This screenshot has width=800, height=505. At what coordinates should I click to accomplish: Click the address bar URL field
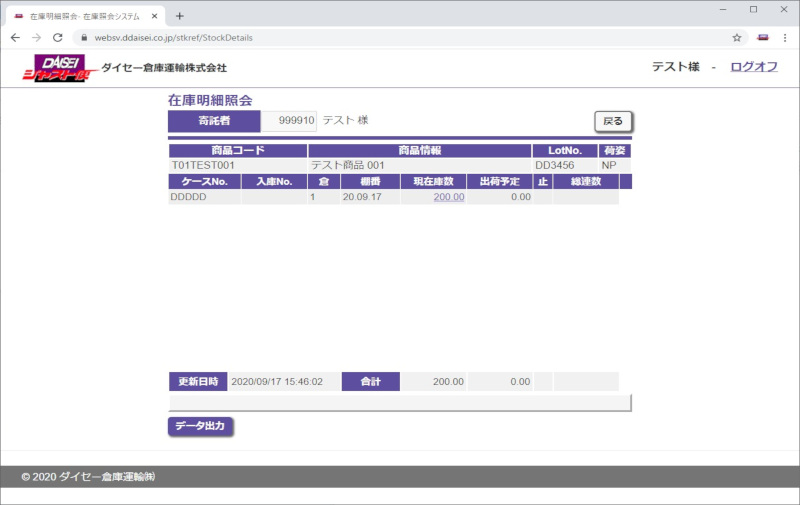[x=400, y=37]
